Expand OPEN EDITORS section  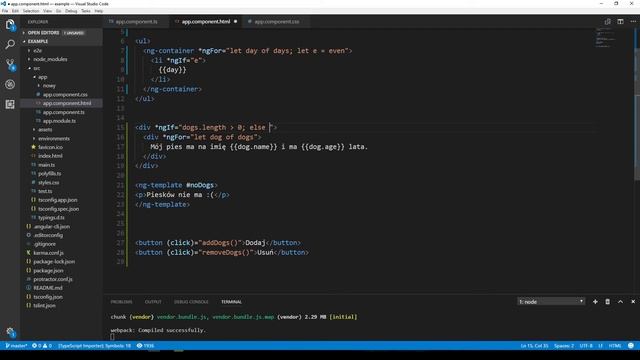pos(43,33)
